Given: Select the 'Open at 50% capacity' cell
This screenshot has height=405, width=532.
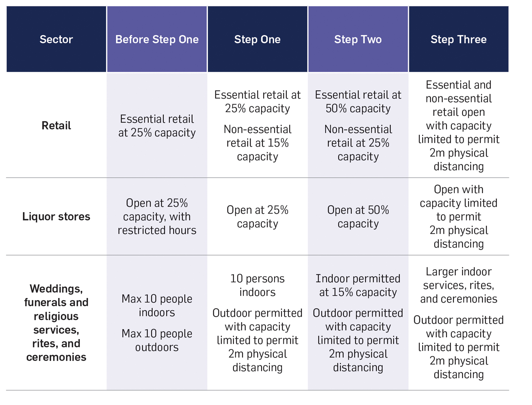Looking at the screenshot, I should coord(358,217).
